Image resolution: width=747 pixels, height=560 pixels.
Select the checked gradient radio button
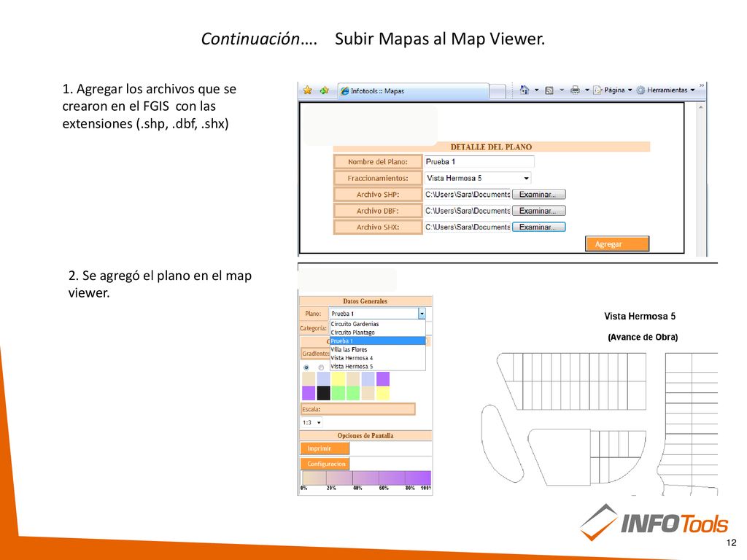[x=306, y=367]
